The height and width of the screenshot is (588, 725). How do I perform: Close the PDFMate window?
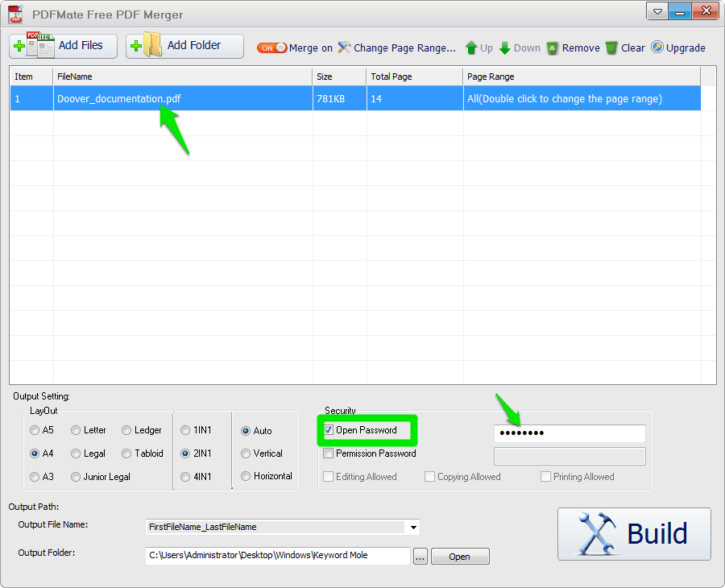[706, 11]
